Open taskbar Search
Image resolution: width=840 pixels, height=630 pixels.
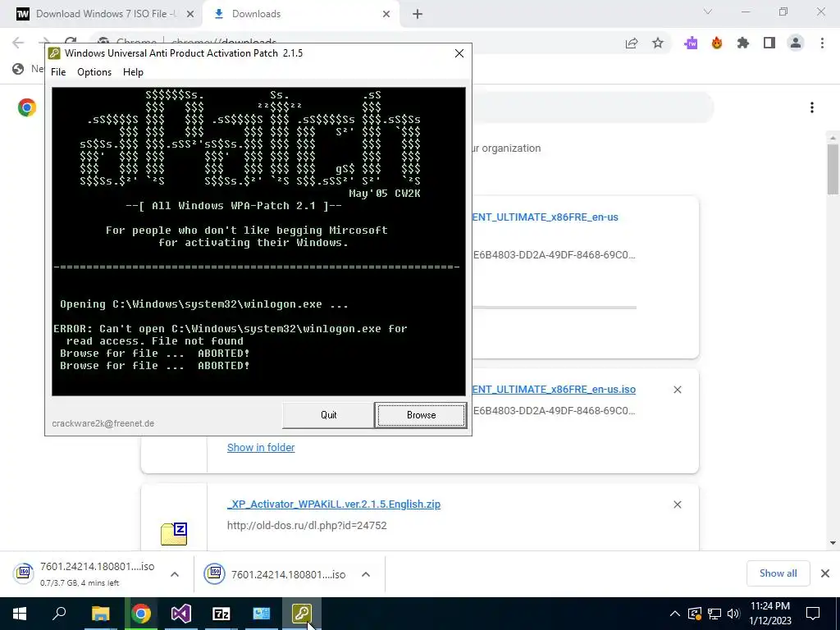coord(59,614)
